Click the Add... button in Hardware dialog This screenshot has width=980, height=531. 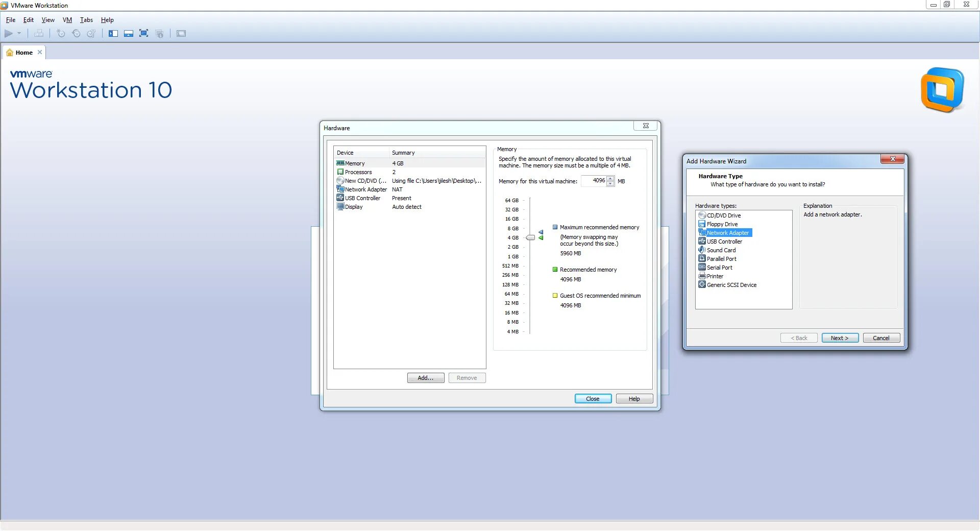tap(426, 378)
